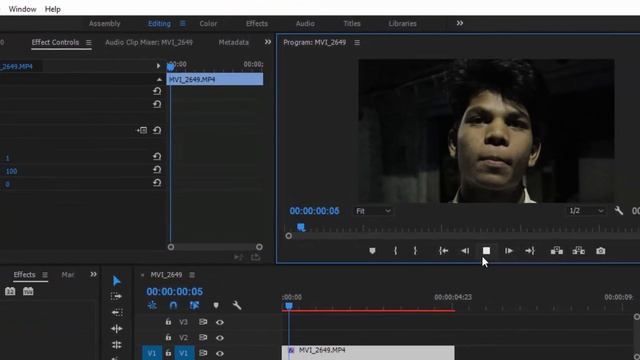Toggle lock on V3 track
Viewport: 640px width, 360px height.
click(x=168, y=322)
